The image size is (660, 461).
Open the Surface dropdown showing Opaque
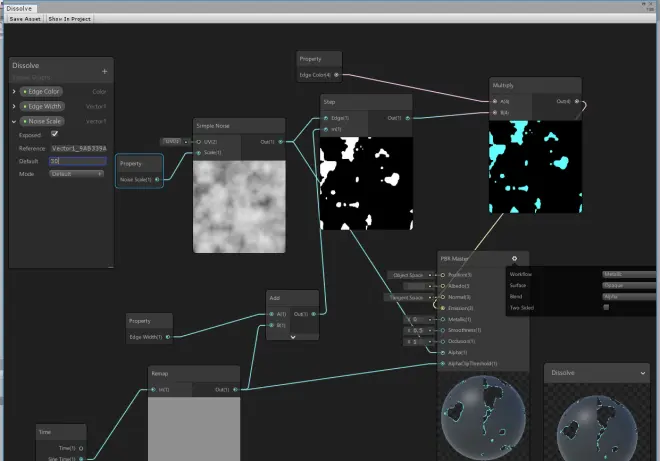pos(630,285)
